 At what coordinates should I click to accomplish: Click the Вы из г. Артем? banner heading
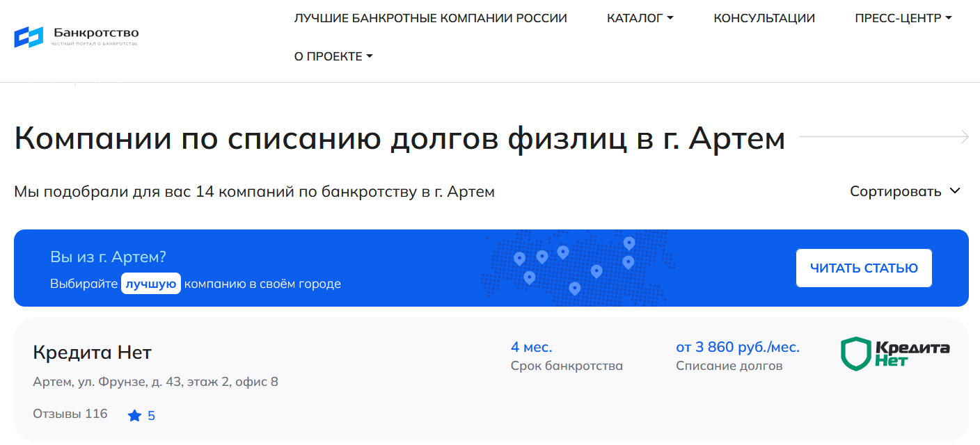pyautogui.click(x=108, y=257)
